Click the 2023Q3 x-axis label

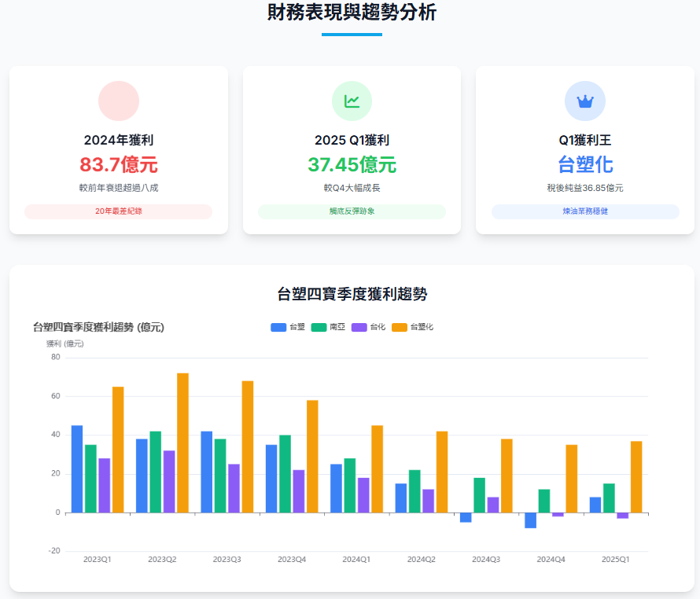(227, 560)
